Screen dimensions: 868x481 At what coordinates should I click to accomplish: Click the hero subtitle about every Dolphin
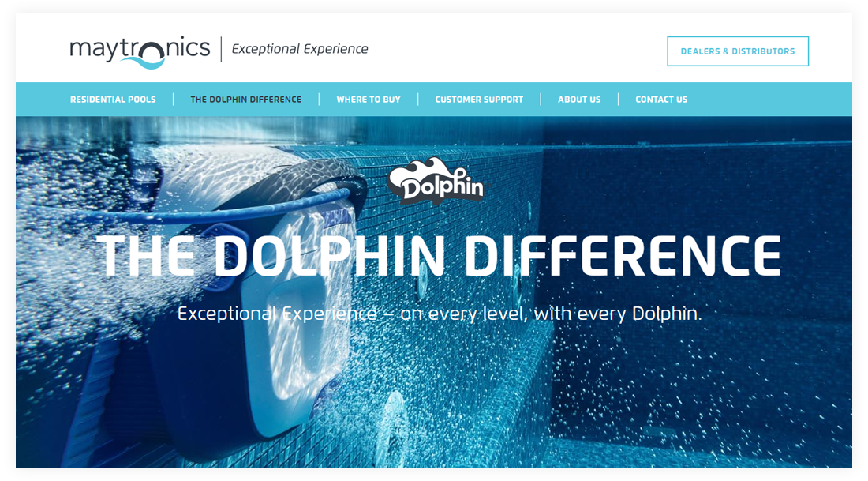[439, 313]
